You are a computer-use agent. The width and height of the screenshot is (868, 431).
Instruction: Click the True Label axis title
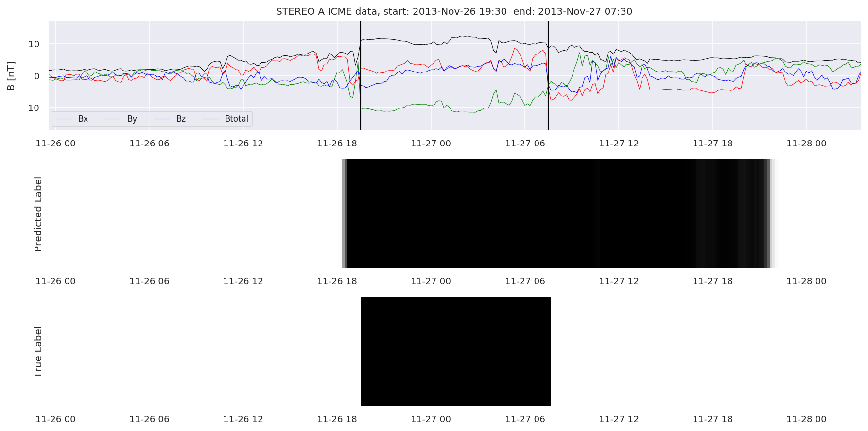pos(38,352)
